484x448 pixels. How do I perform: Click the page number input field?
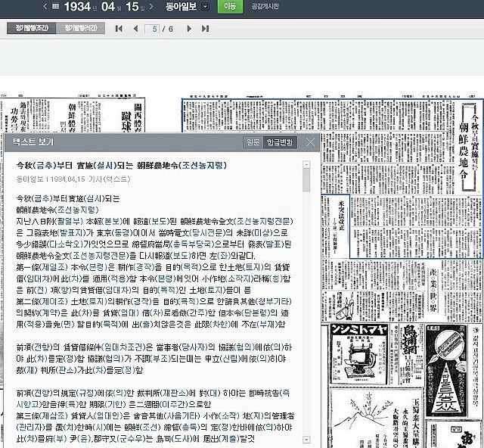152,29
